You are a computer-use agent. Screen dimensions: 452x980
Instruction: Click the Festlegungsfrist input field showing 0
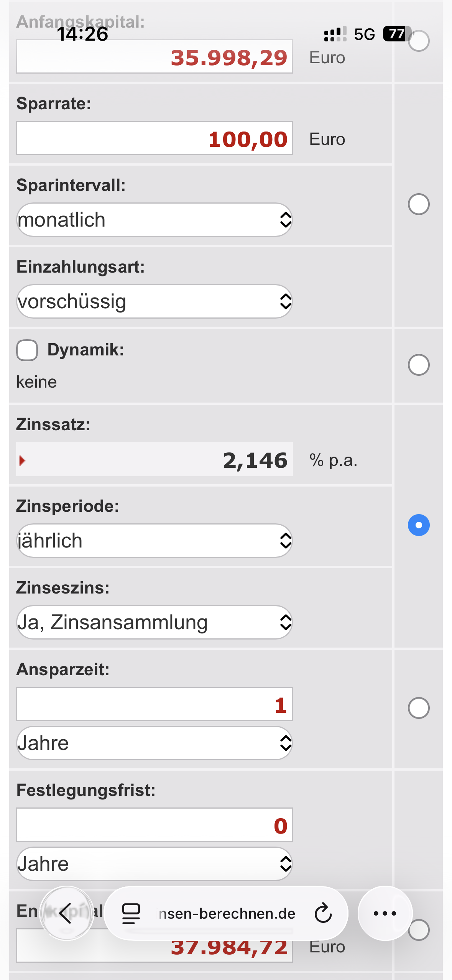[x=155, y=825]
